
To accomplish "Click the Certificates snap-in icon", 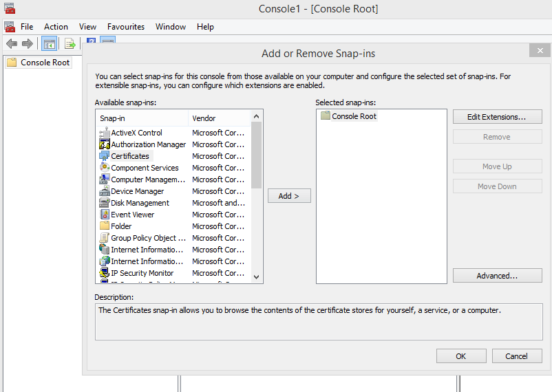I will [105, 156].
